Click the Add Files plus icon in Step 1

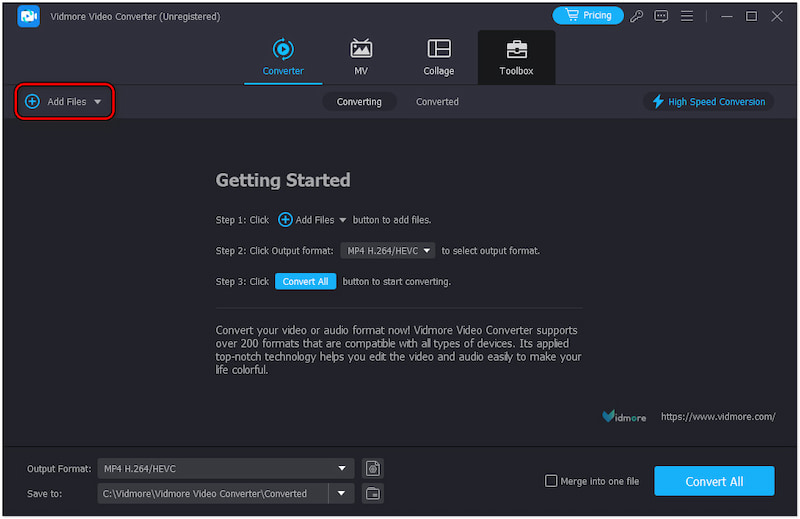click(x=285, y=220)
